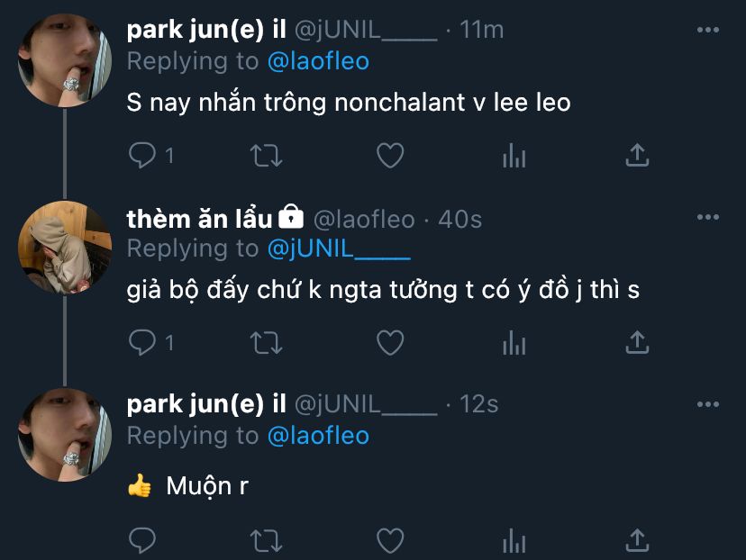Open more options for the 11m tweet

coord(708,30)
